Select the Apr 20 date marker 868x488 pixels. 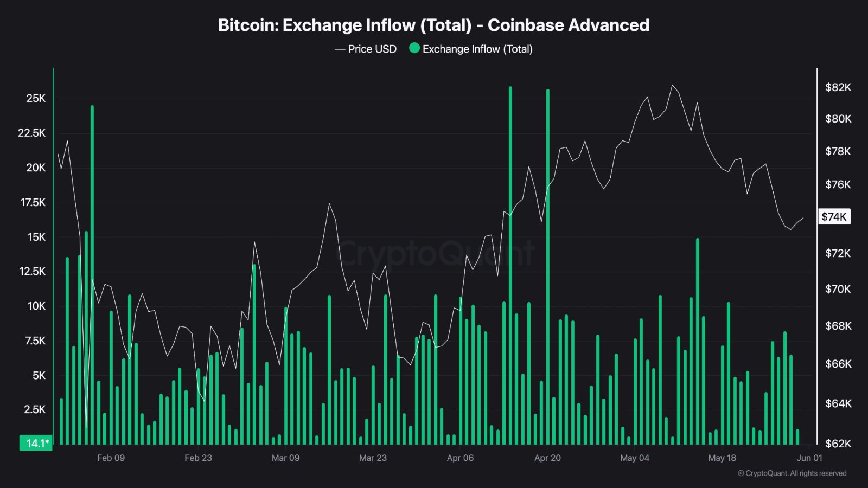(x=547, y=458)
